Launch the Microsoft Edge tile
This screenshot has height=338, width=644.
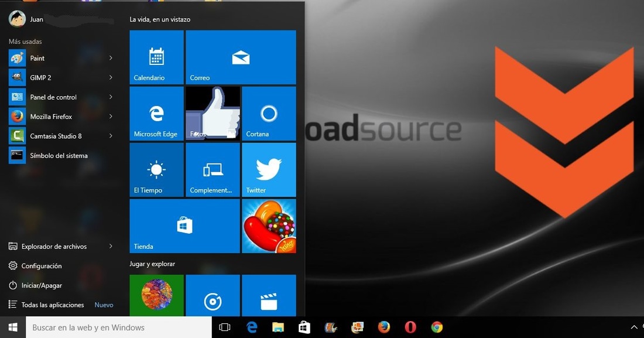coord(156,114)
